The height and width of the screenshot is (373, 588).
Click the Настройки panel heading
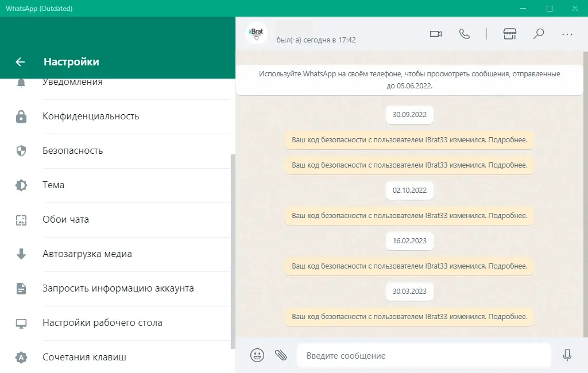coord(71,62)
